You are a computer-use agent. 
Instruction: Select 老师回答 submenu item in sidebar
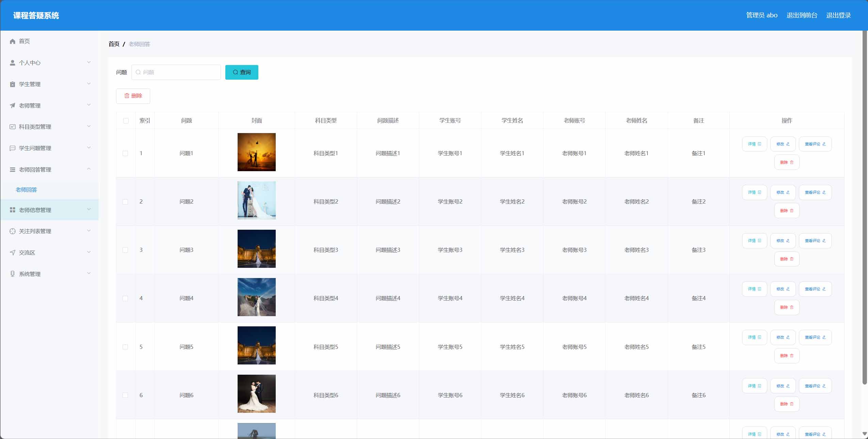coord(26,190)
